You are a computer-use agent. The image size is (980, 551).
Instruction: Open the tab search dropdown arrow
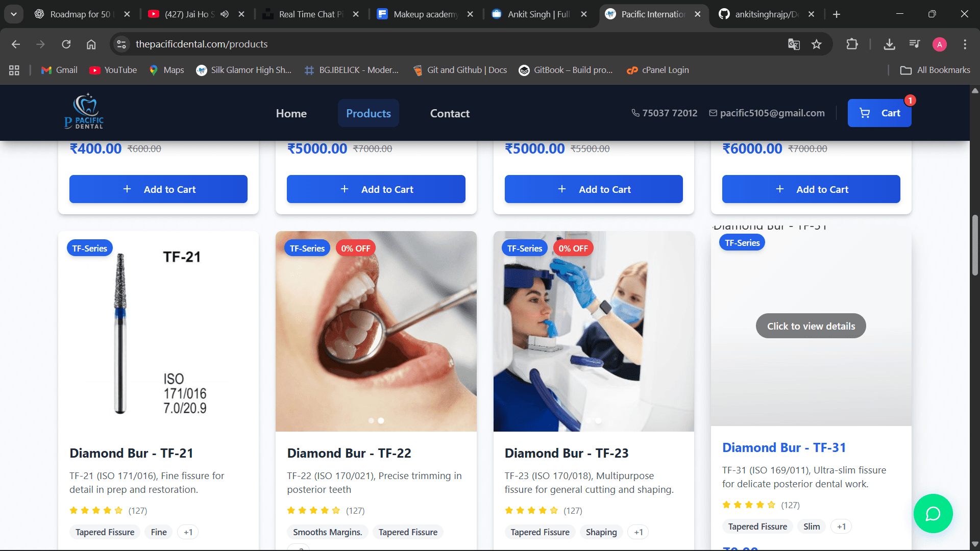point(14,14)
